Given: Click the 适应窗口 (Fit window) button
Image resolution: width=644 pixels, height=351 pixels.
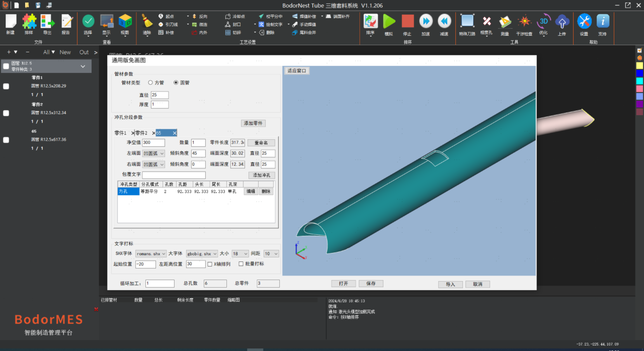Looking at the screenshot, I should tap(297, 71).
